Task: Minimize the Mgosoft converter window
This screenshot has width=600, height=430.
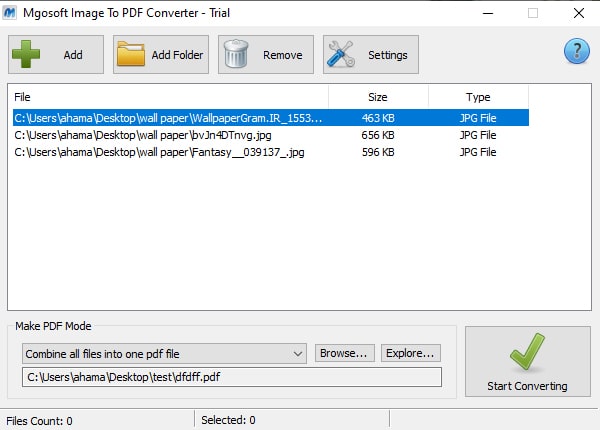Action: coord(488,13)
